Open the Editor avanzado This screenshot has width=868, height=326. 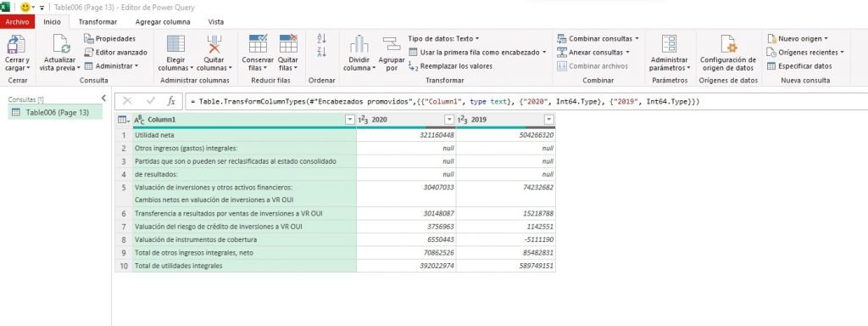pos(115,52)
